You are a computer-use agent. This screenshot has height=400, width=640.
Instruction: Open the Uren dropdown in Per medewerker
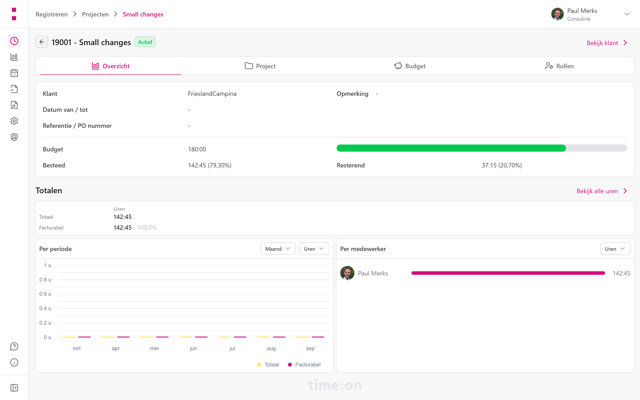coord(615,249)
